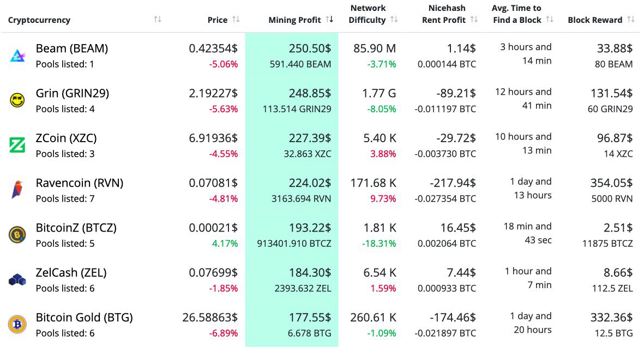
Task: Click the Beam coin logo icon
Action: 17,56
